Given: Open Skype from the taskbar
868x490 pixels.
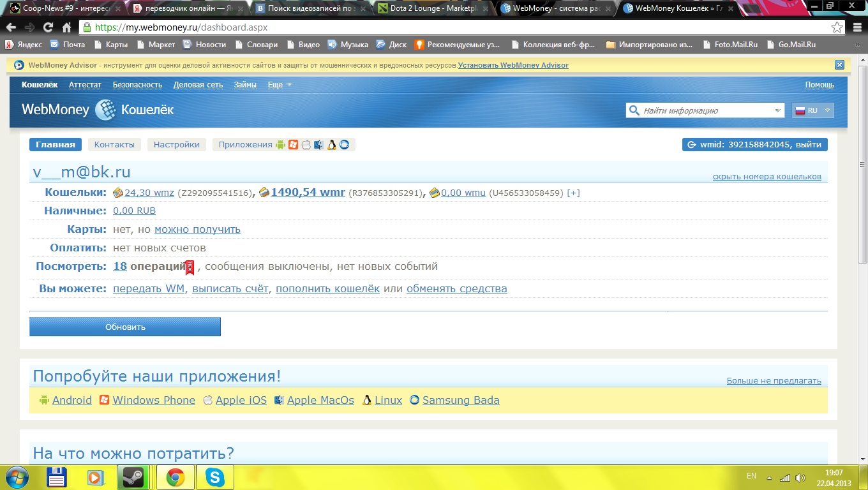Looking at the screenshot, I should pos(214,477).
